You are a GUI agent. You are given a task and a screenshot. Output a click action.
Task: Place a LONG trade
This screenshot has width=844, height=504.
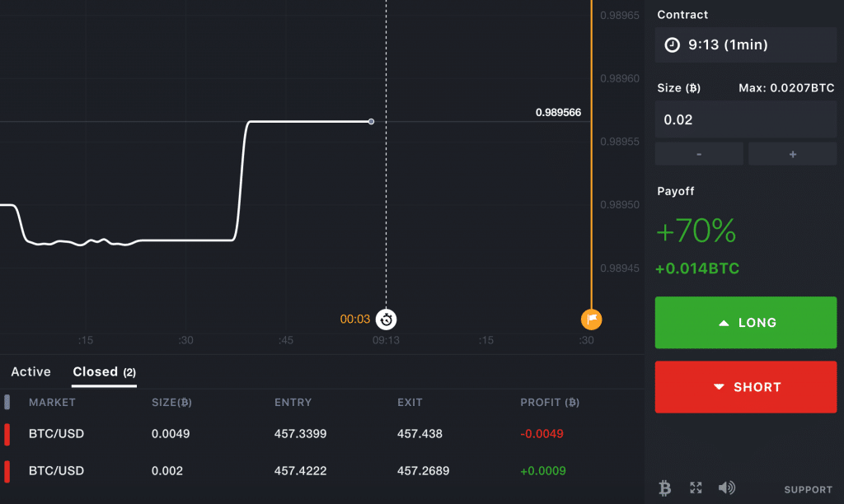coord(745,323)
